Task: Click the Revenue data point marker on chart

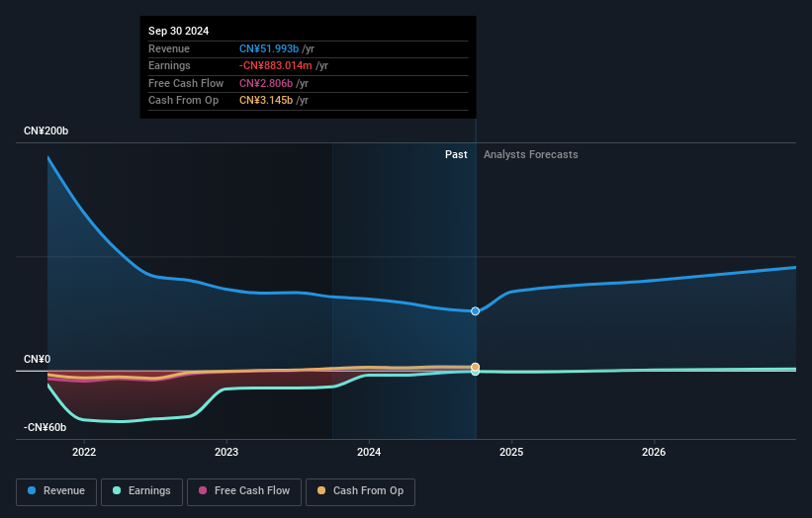Action: [x=475, y=311]
